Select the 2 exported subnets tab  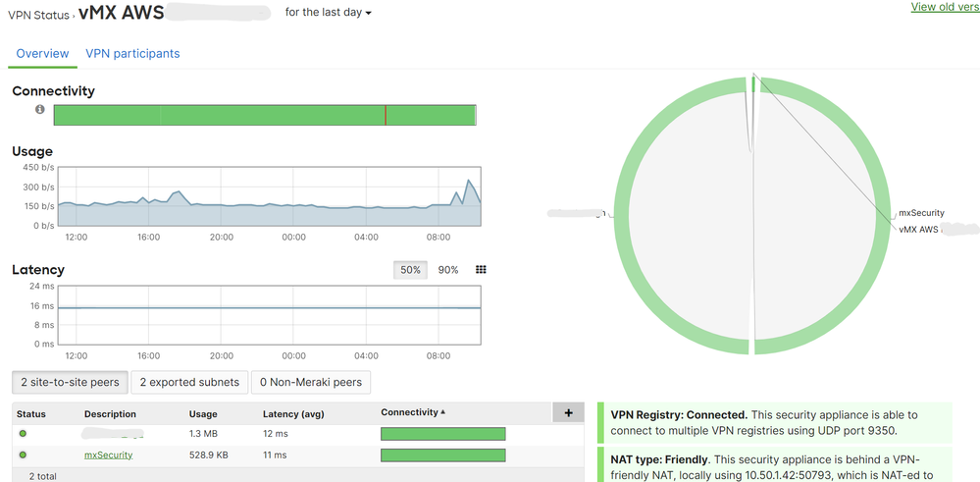point(189,382)
